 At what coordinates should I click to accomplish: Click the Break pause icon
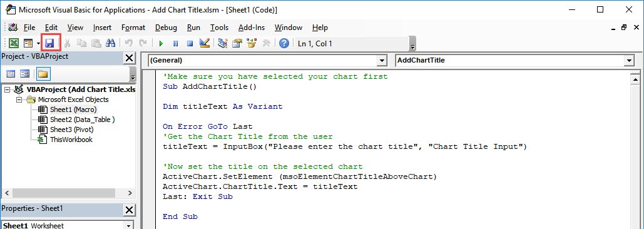pyautogui.click(x=175, y=43)
